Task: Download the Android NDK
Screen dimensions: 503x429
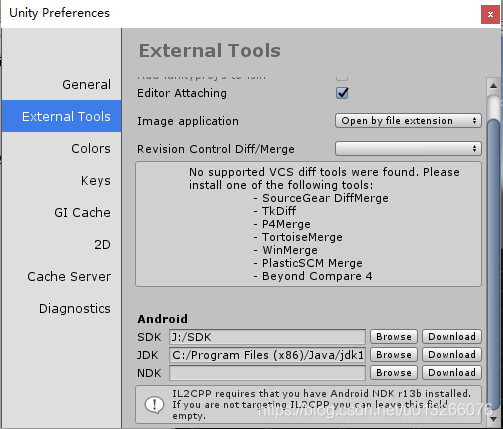Action: pyautogui.click(x=452, y=373)
